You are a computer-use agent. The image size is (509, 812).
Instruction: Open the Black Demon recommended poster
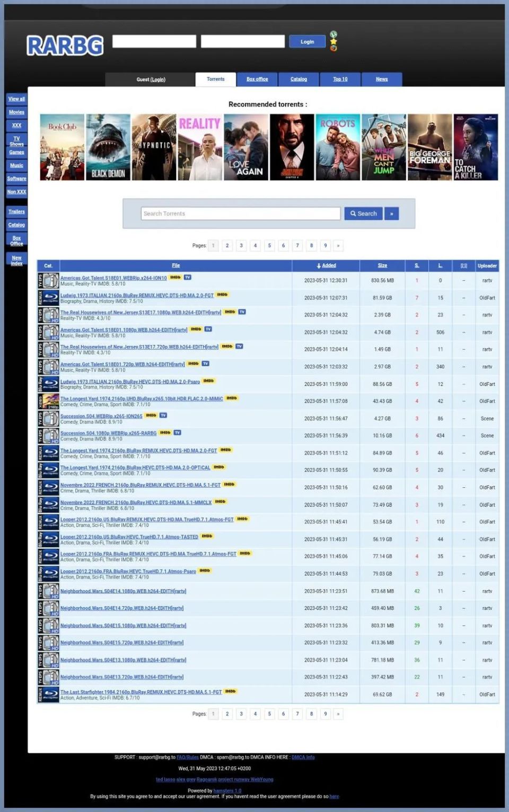pos(108,148)
